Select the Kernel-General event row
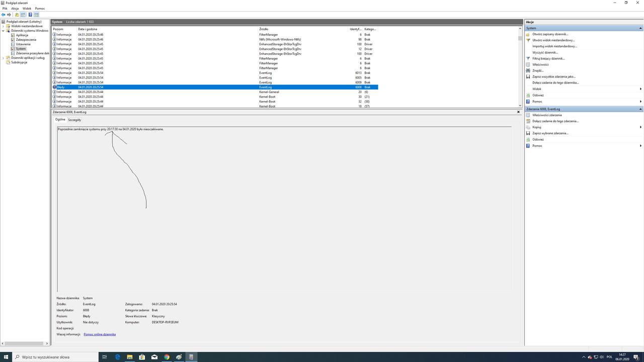Screen dimensions: 644x362 tap(151, 92)
